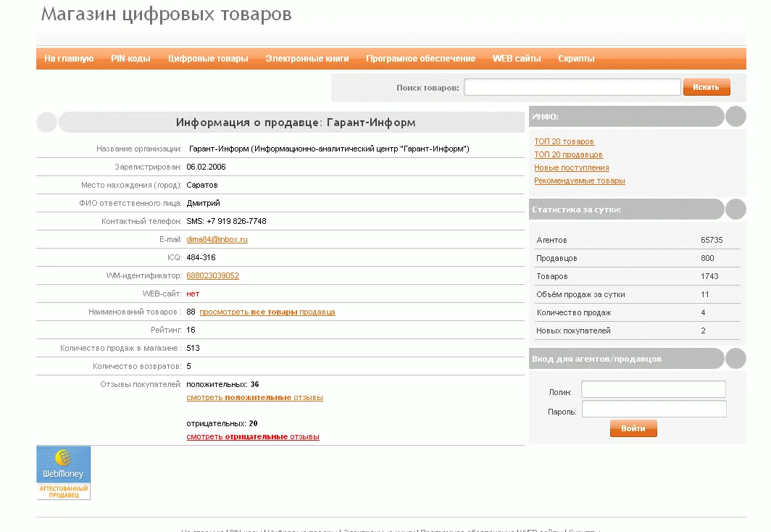Open the 'На главную' menu item

pos(69,59)
